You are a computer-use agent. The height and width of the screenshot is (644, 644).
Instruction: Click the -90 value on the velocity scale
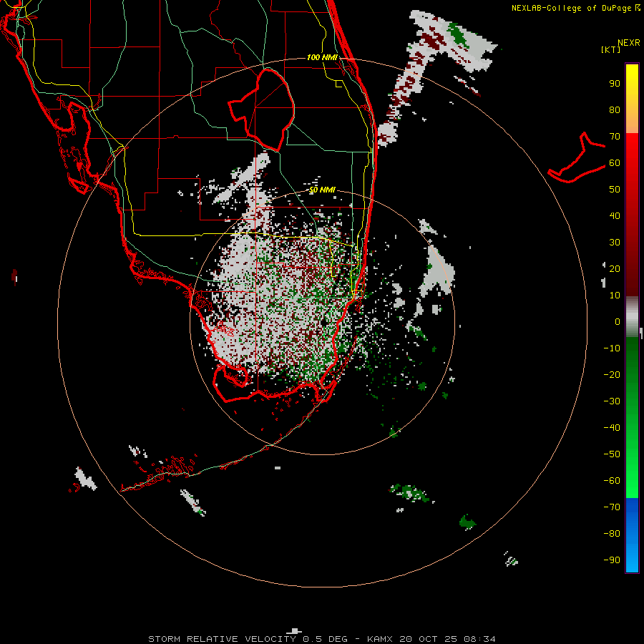[612, 560]
